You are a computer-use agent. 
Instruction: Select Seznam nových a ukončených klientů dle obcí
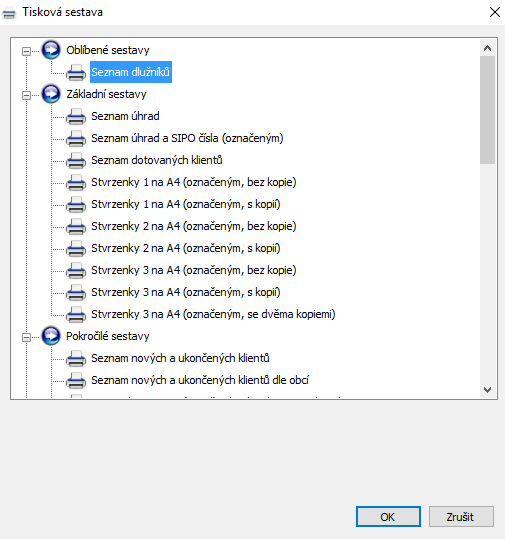point(200,380)
